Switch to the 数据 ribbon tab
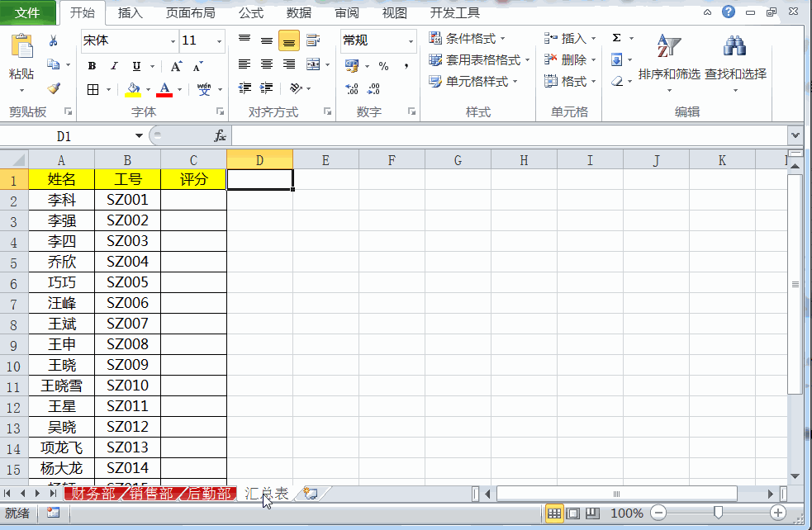Image resolution: width=812 pixels, height=530 pixels. tap(299, 13)
